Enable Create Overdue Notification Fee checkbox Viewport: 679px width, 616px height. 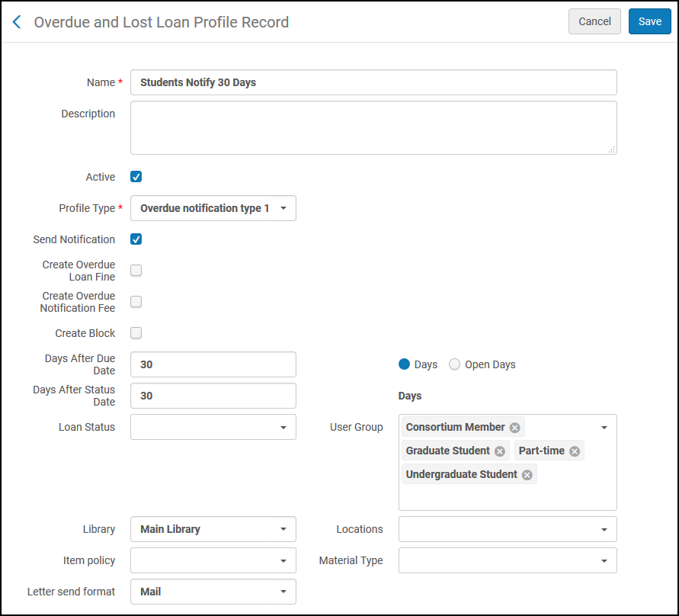click(136, 302)
